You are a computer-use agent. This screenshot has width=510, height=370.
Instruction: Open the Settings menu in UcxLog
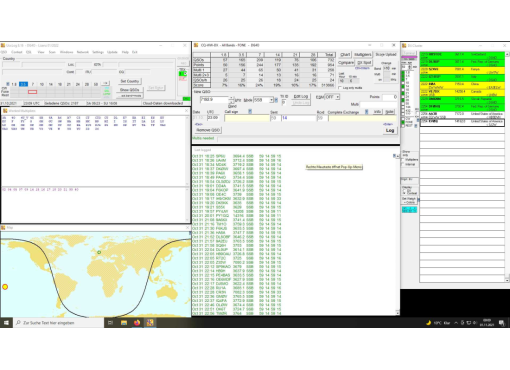click(98, 52)
